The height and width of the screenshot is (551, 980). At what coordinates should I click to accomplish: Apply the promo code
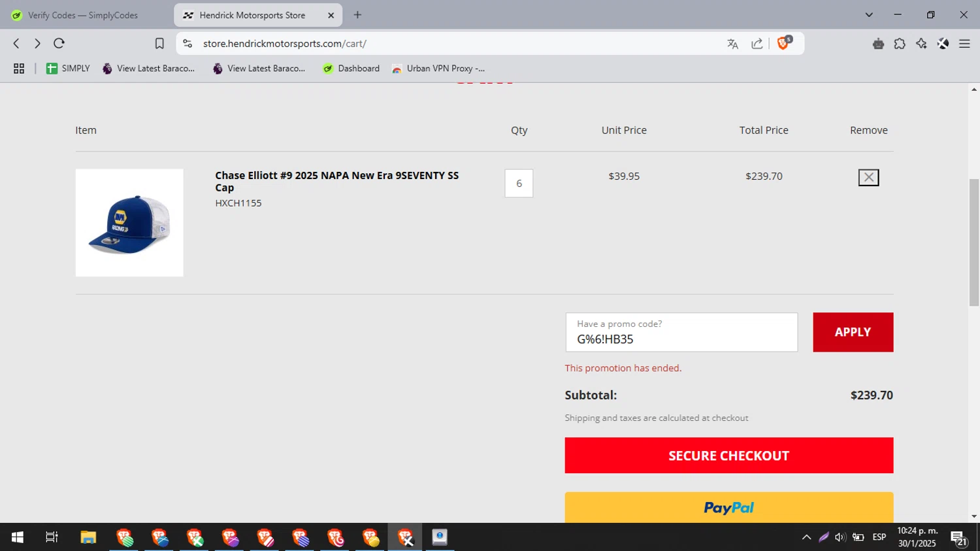click(853, 332)
